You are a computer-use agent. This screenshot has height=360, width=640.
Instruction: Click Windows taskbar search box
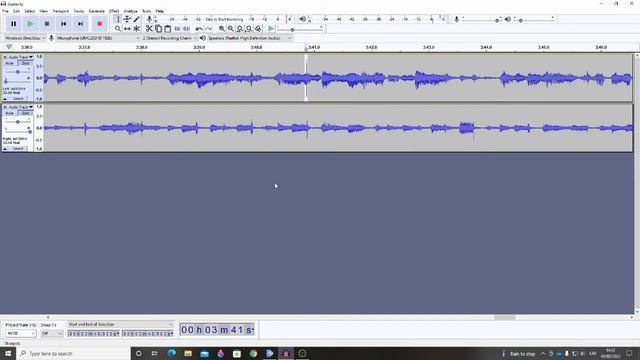coord(73,353)
